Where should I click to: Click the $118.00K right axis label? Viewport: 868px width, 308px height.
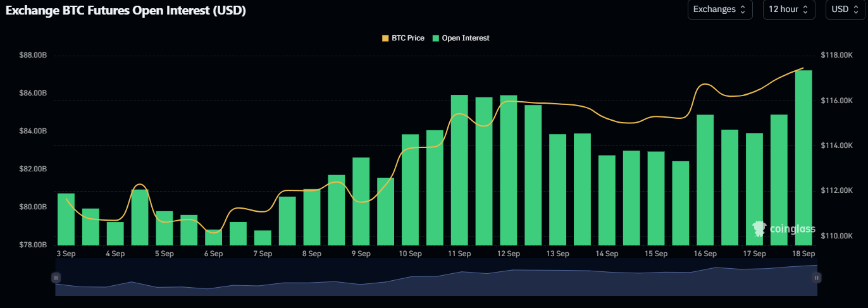click(x=836, y=56)
